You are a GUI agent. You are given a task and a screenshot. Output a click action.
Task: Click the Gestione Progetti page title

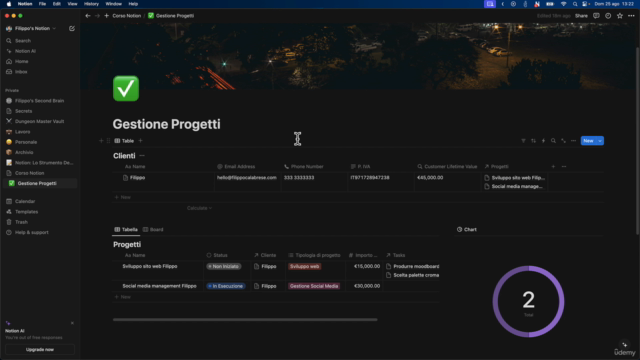167,124
